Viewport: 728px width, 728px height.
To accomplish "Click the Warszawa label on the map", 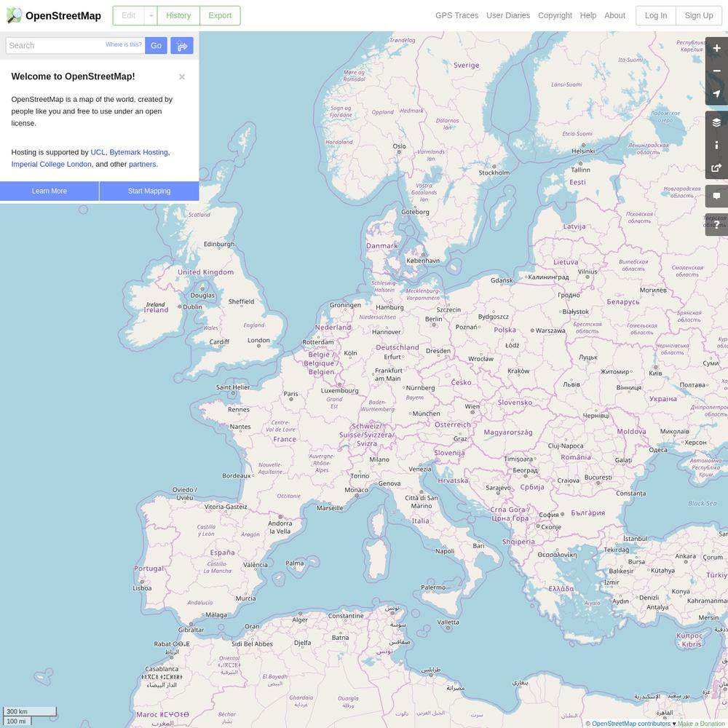I will click(550, 331).
